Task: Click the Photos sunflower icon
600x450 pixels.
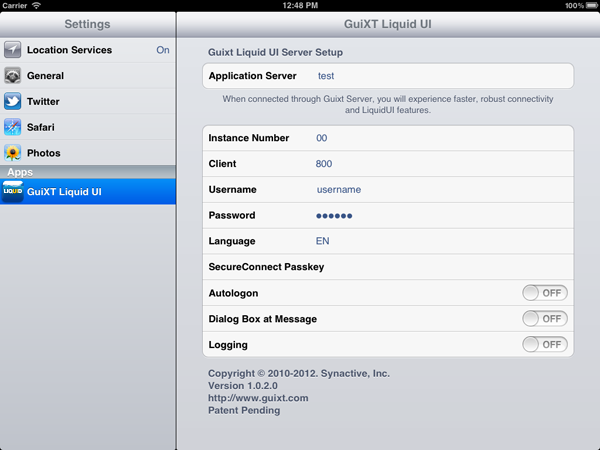Action: tap(13, 153)
